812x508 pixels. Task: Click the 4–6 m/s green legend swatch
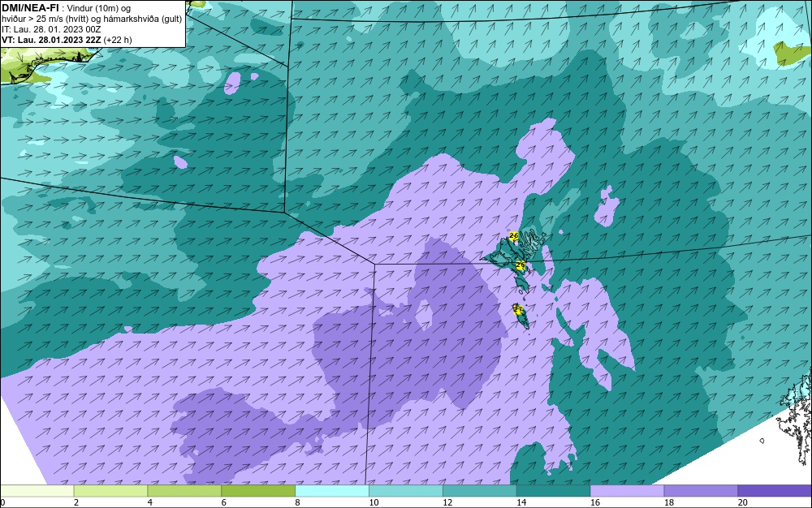(x=184, y=491)
